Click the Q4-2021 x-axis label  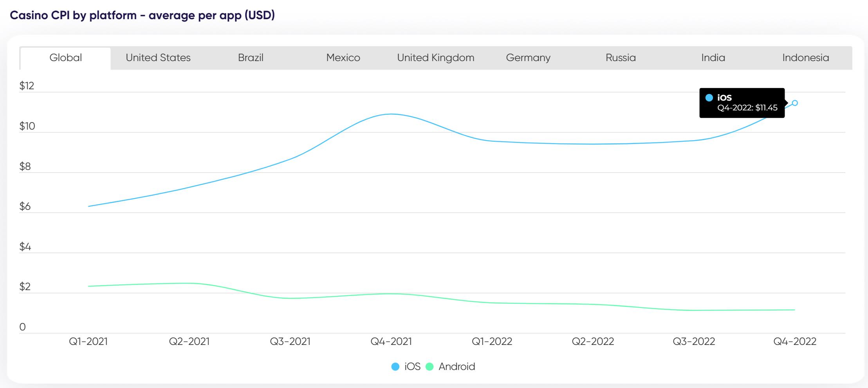(x=391, y=341)
